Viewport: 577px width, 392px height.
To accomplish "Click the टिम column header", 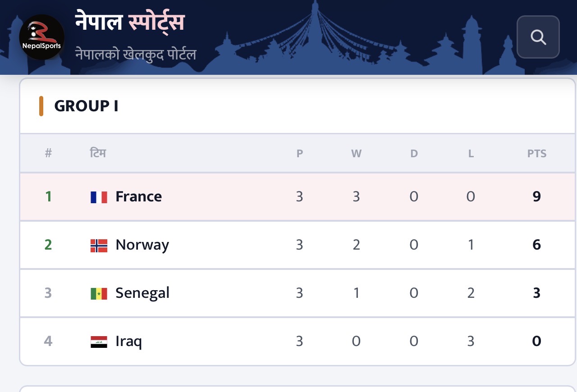I will tap(98, 153).
